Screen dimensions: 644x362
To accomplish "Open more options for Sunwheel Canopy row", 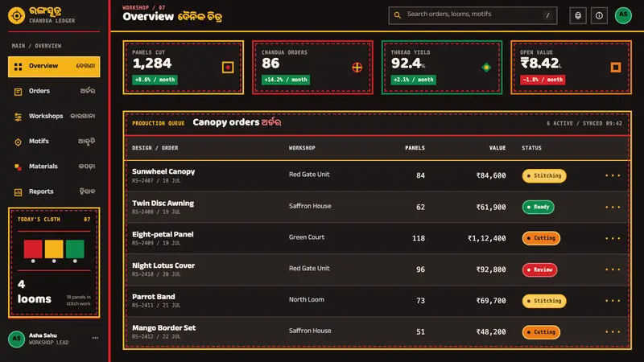I will [613, 175].
